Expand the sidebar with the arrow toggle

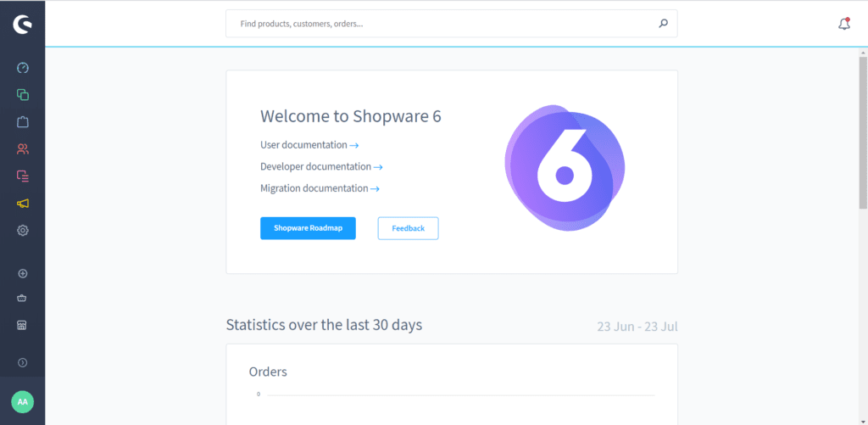23,363
